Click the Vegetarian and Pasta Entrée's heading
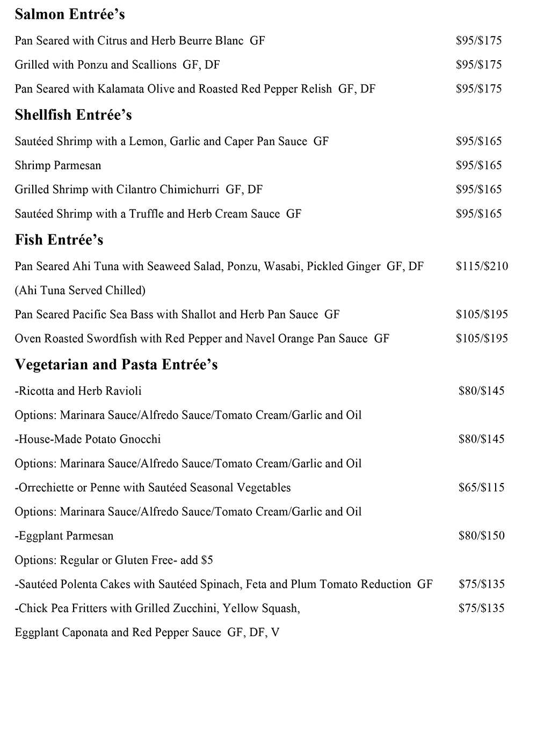This screenshot has width=537, height=756. tap(116, 365)
